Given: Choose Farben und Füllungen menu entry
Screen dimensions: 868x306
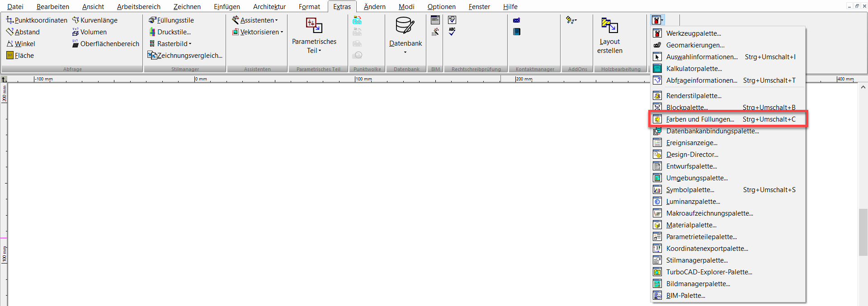Looking at the screenshot, I should (728, 119).
